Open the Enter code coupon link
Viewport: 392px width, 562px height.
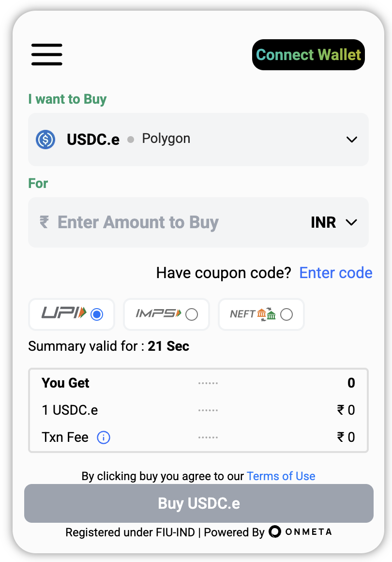tap(336, 273)
